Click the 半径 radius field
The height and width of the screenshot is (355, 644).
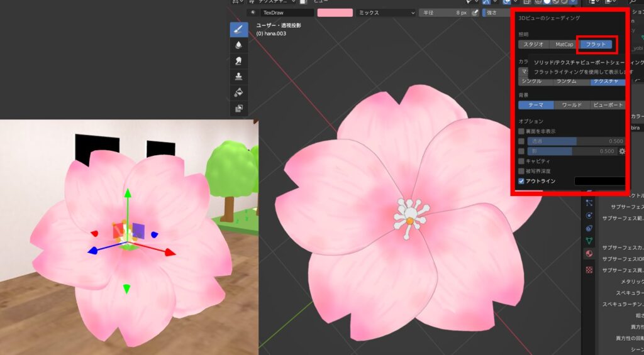coord(443,13)
